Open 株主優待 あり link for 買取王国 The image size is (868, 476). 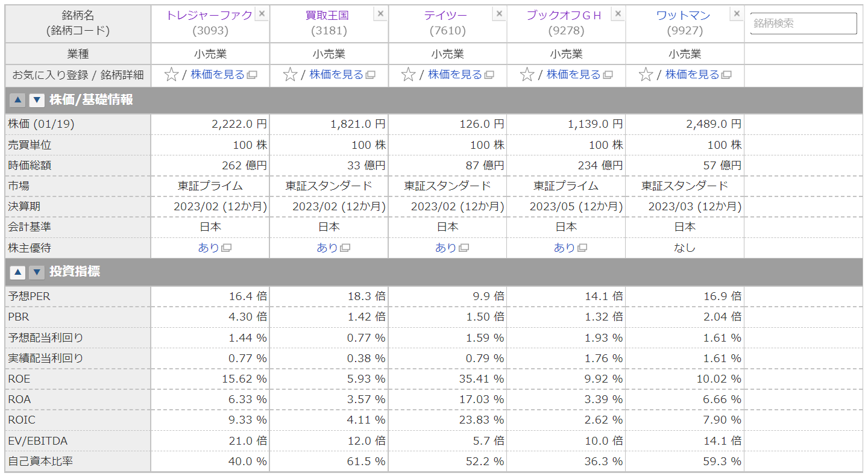(x=333, y=248)
